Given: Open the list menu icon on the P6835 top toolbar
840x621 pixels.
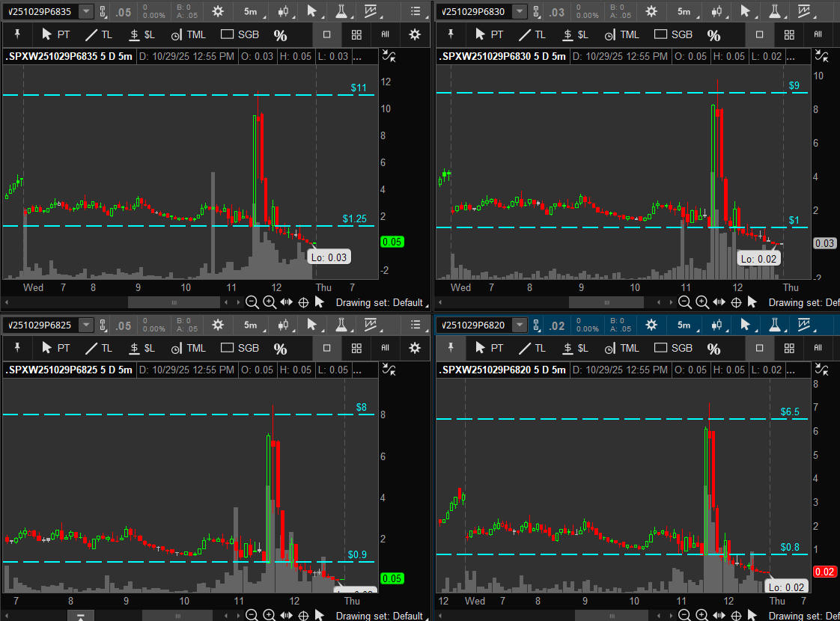Looking at the screenshot, I should (416, 11).
